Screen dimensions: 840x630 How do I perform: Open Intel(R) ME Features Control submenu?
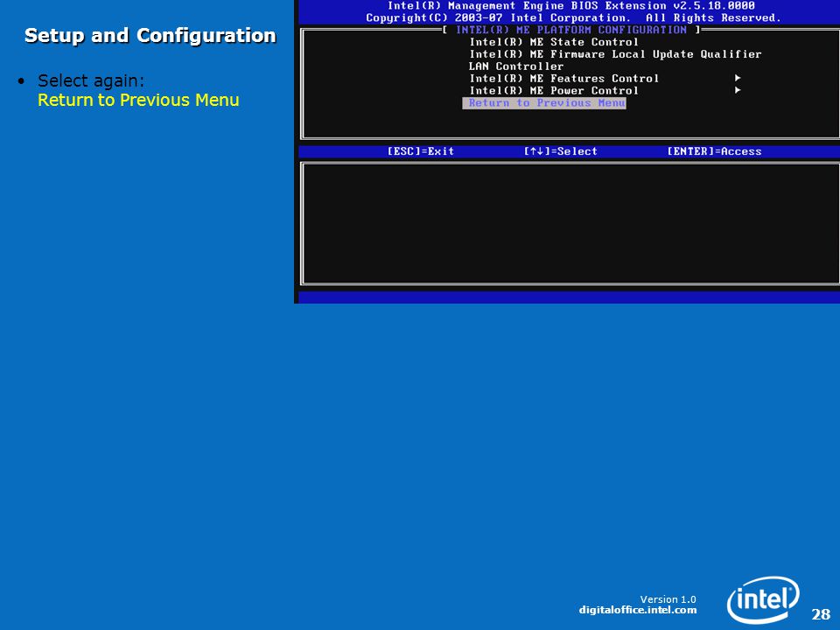point(564,78)
